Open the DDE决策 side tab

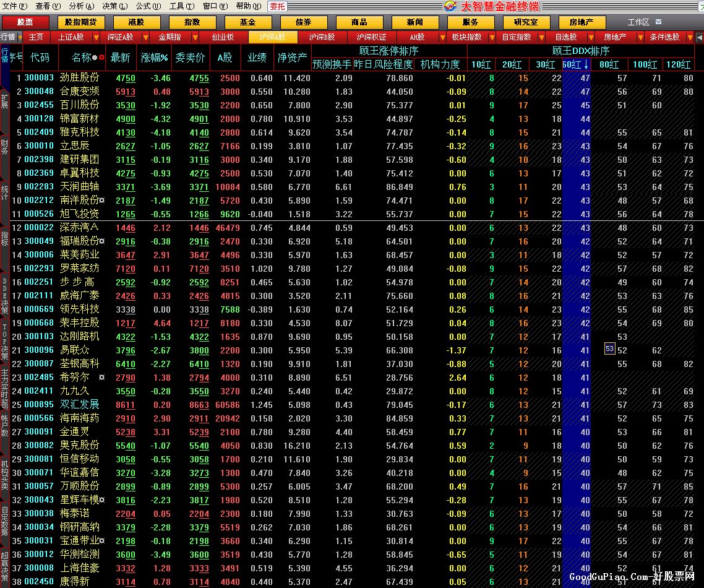click(x=4, y=296)
